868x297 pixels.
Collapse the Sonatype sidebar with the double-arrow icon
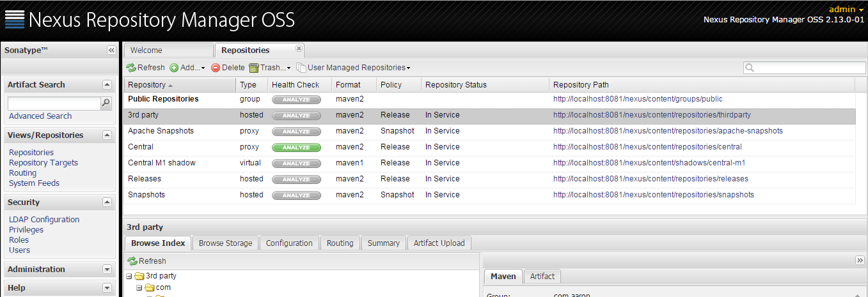[111, 50]
